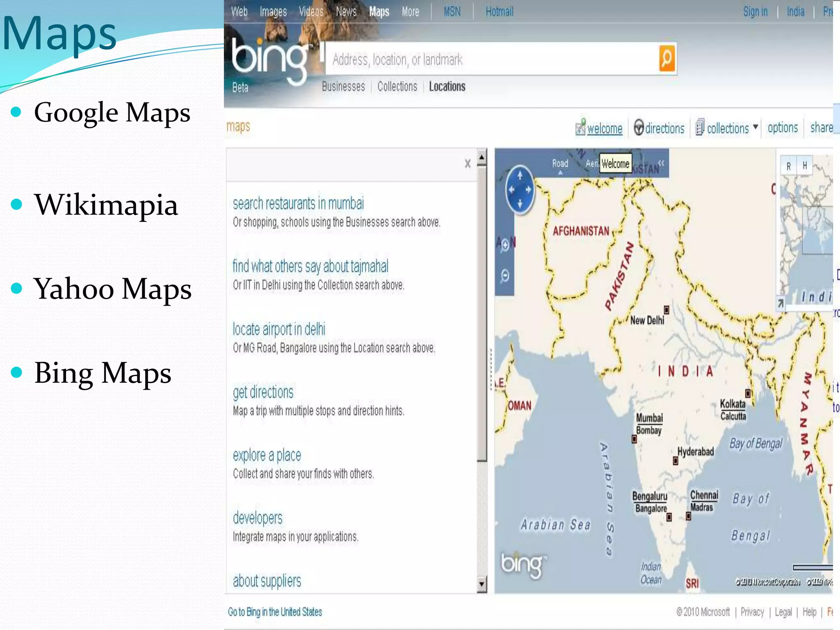840x630 pixels.
Task: Click the welcome text link
Action: pyautogui.click(x=605, y=129)
